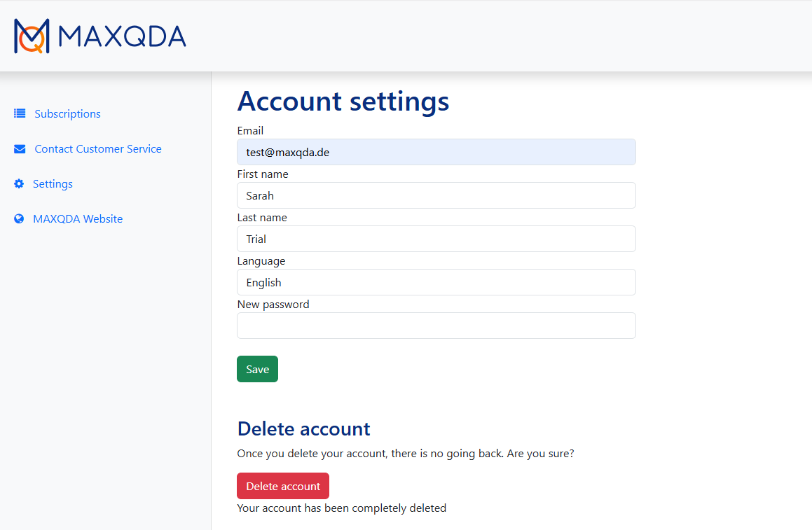Select the Last name field containing Trial
Viewport: 812px width, 530px height.
(x=436, y=239)
